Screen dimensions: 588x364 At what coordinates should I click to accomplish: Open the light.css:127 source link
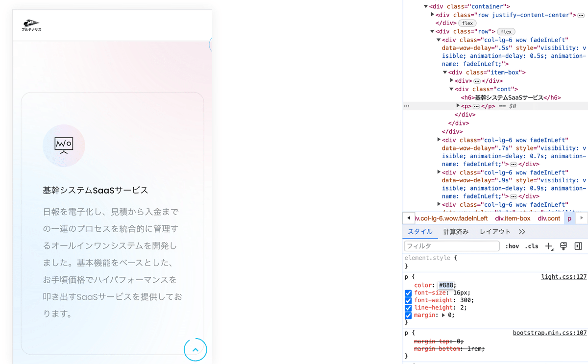coord(563,277)
